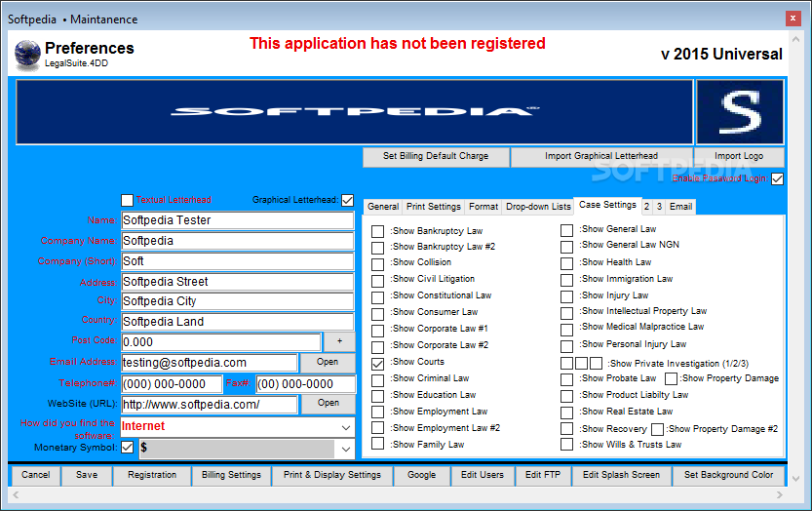Expand 'How did you find the software' dropdown
Screen dimensions: 812x511
[346, 427]
